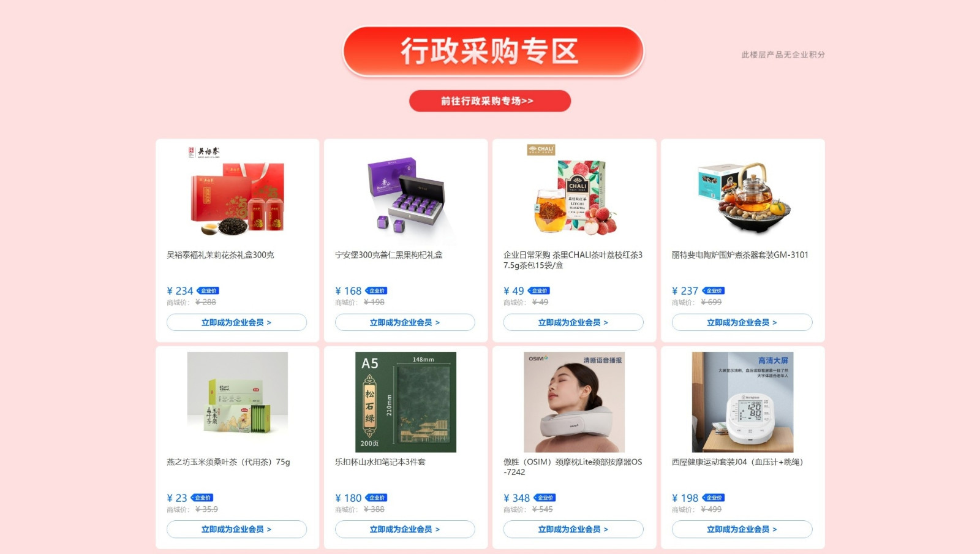Click 立即成为企业会员 under the tea stove set
Screen dimensions: 980x554
click(742, 322)
